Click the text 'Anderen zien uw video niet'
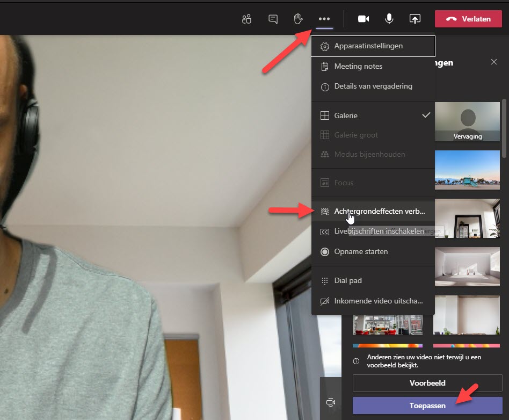Viewport: 509px width, 420px height. click(406, 357)
